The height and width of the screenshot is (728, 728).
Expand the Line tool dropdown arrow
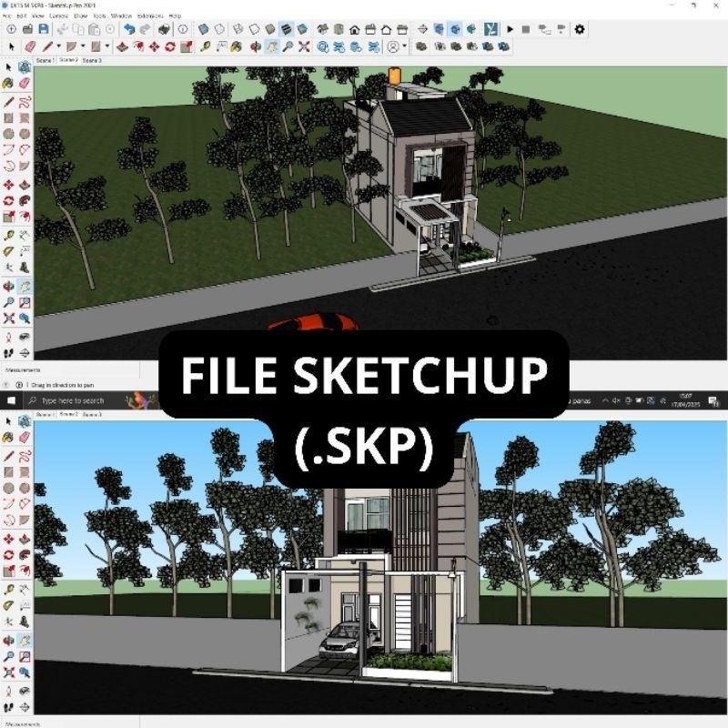pos(58,46)
